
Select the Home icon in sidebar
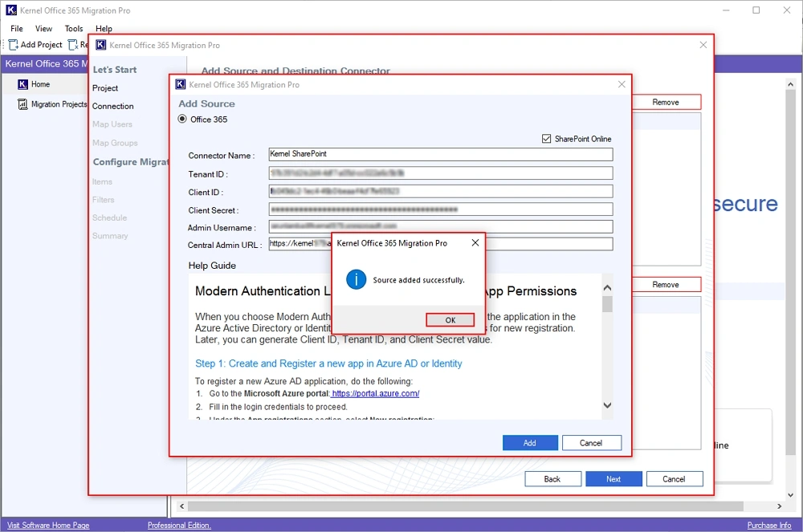coord(22,84)
